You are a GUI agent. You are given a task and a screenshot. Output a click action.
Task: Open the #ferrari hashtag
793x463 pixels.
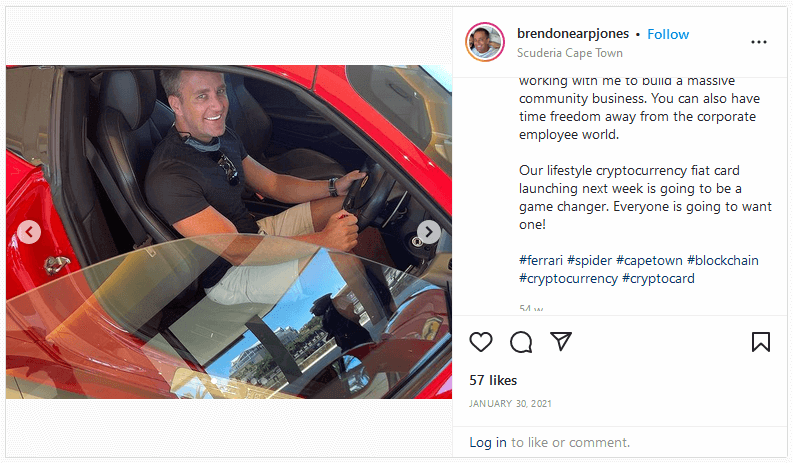tap(541, 260)
